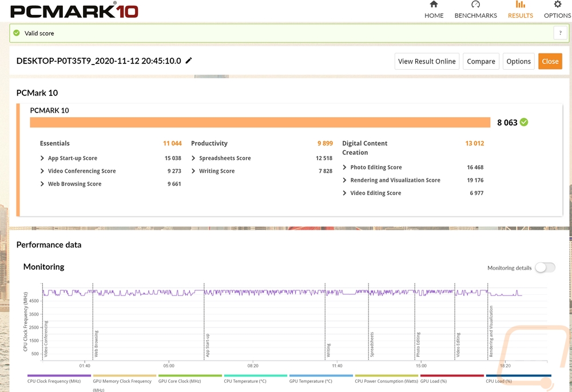The image size is (572, 392).
Task: Click the Photo Editing marker on chart
Action: pyautogui.click(x=418, y=345)
